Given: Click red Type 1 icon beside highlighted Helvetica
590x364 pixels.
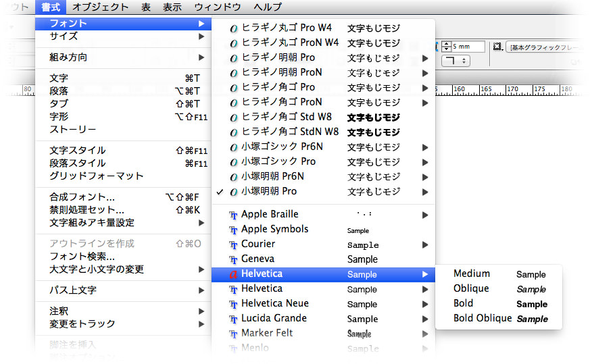Looking at the screenshot, I should (233, 274).
